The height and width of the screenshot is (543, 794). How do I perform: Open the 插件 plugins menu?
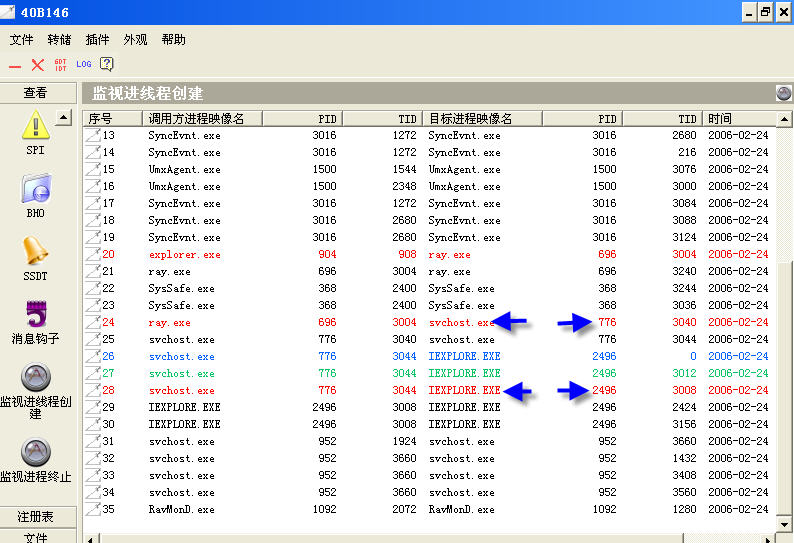coord(97,40)
